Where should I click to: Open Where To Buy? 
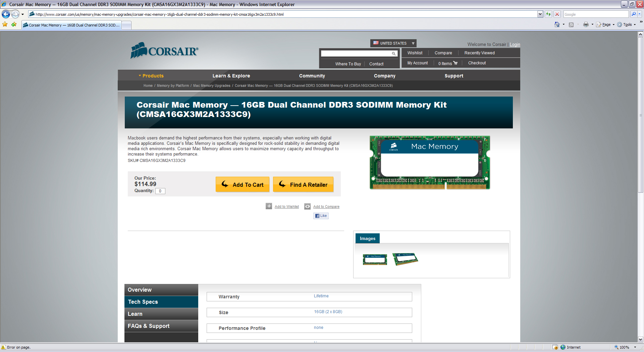click(x=348, y=64)
